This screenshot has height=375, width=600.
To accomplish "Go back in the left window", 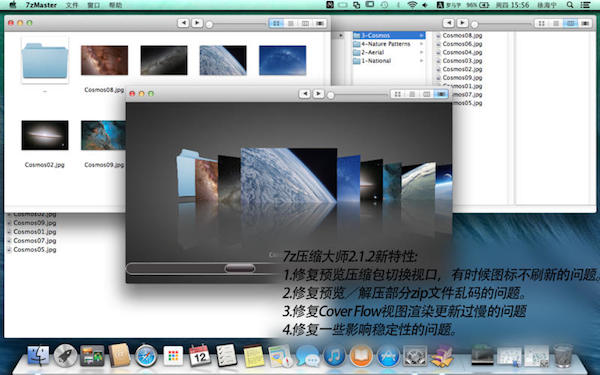I will [x=183, y=23].
